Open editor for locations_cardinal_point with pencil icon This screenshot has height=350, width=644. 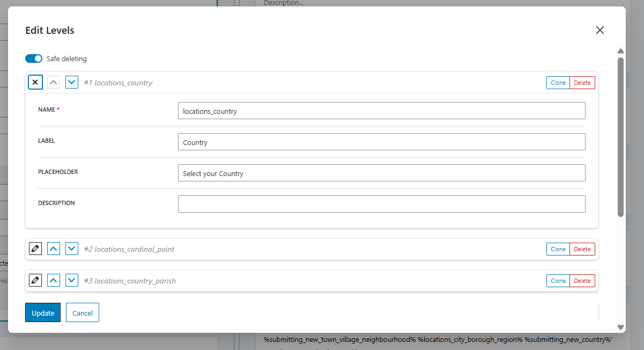pyautogui.click(x=35, y=249)
